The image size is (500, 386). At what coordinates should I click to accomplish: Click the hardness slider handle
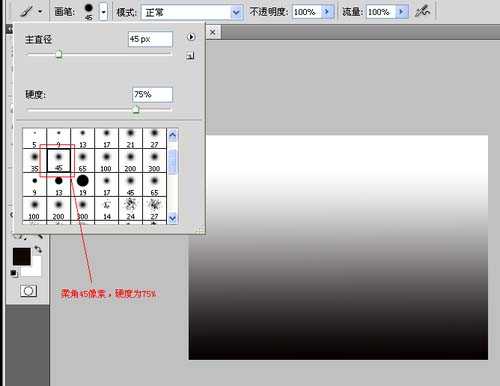pos(135,109)
